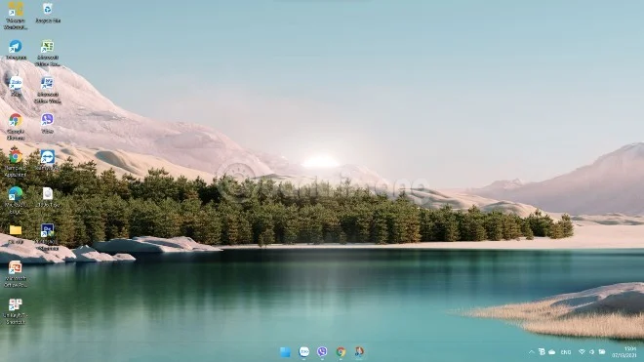Select the Microsoft Edge desktop shortcut
Screen dimensions: 644x362
tap(16, 200)
